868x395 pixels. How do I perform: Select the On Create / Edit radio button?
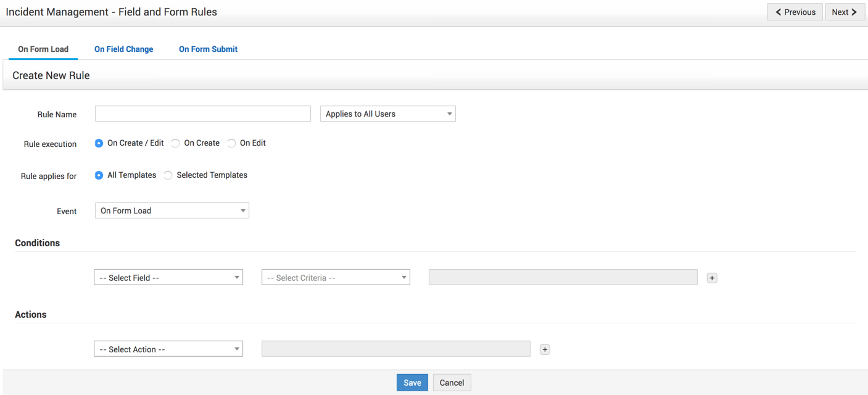click(x=99, y=143)
